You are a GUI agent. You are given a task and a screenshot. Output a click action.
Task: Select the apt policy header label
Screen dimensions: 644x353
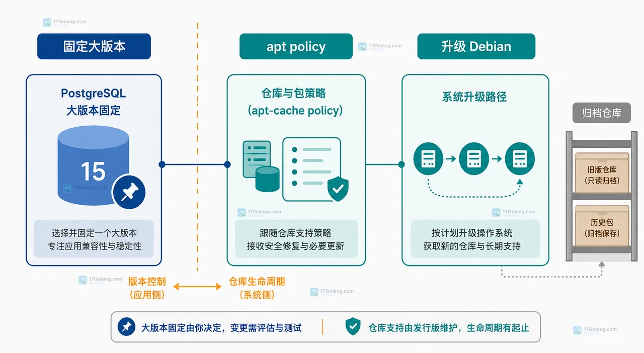click(x=296, y=47)
